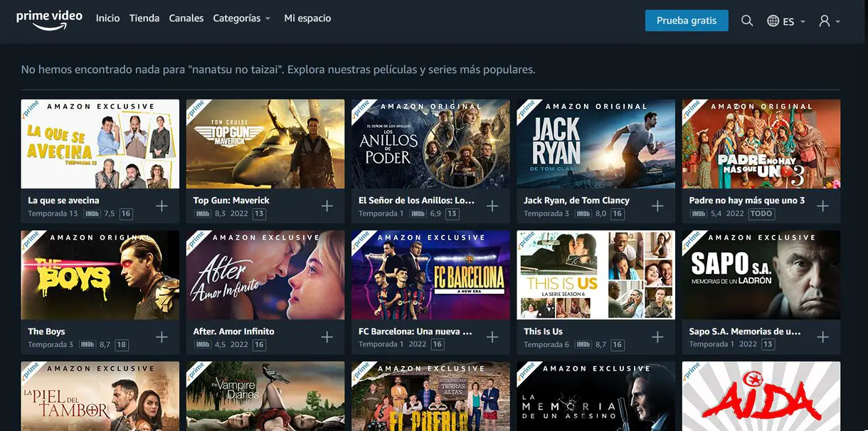The height and width of the screenshot is (431, 868).
Task: Click title Sapo S.A. Memorias de u…
Action: (x=745, y=331)
